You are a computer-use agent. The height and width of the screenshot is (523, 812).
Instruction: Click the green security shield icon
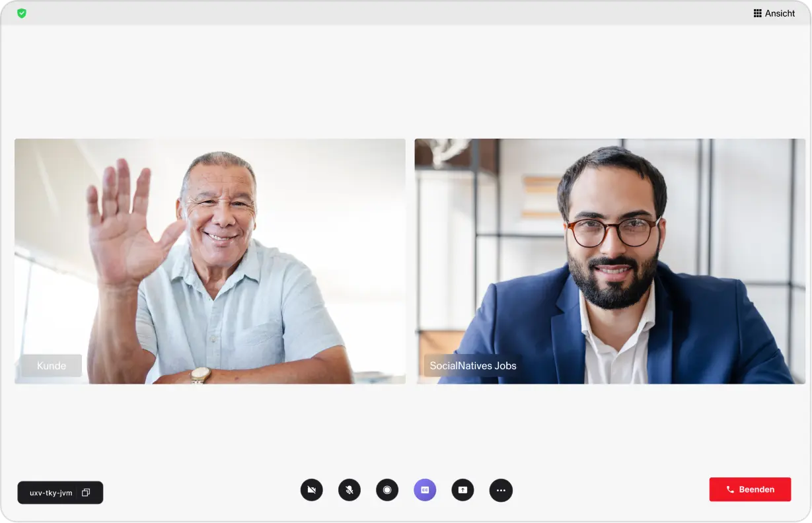(x=22, y=13)
